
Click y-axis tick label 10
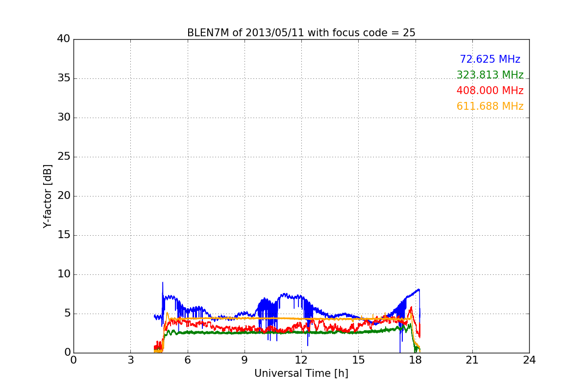(x=64, y=274)
